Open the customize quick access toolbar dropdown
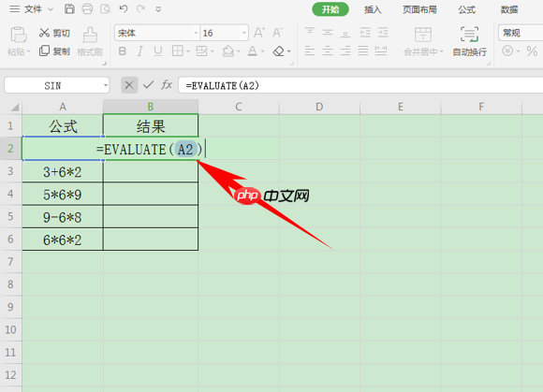The height and width of the screenshot is (392, 543). tap(158, 9)
